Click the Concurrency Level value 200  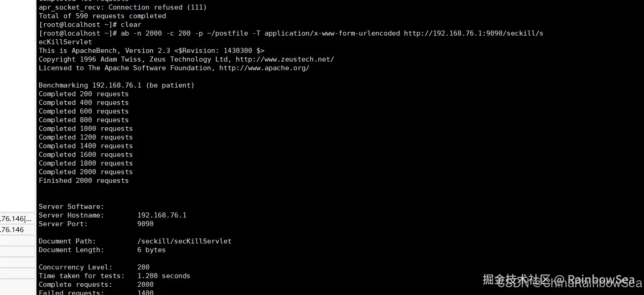tap(143, 267)
